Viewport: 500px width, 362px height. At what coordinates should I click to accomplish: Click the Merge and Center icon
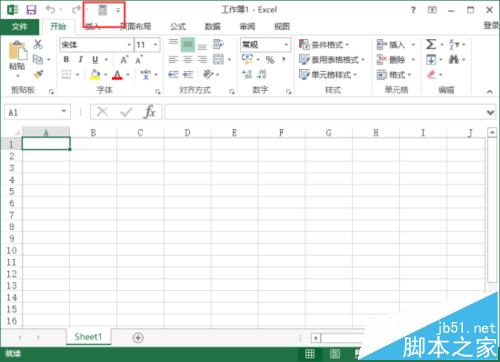point(218,59)
